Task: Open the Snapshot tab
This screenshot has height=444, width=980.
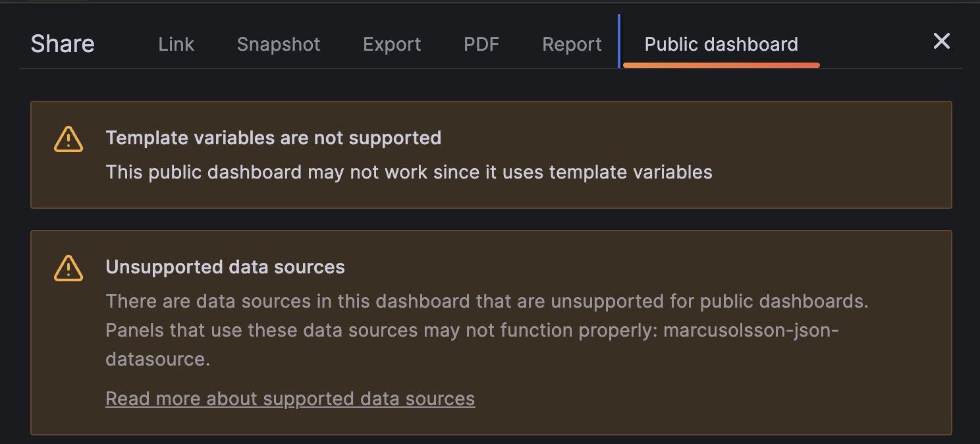Action: click(278, 44)
